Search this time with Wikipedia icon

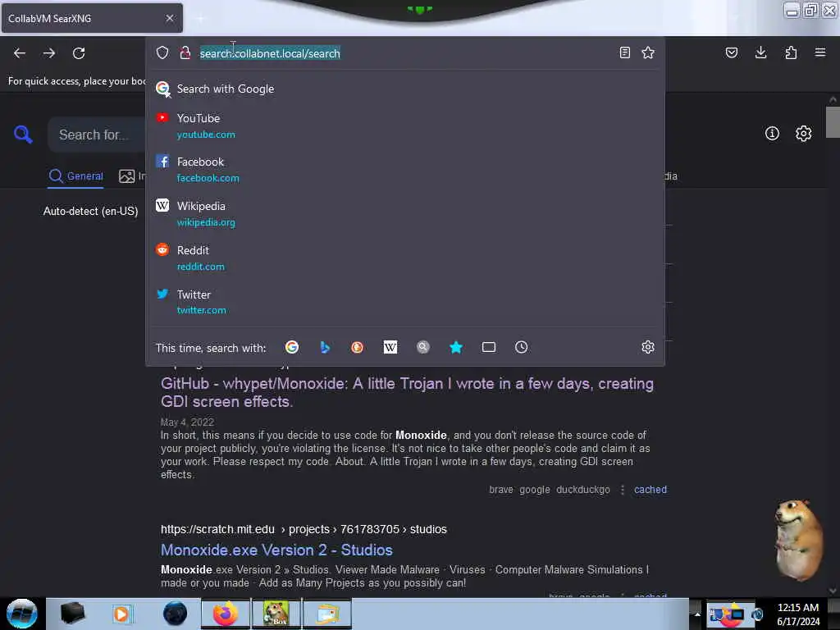[x=390, y=347]
